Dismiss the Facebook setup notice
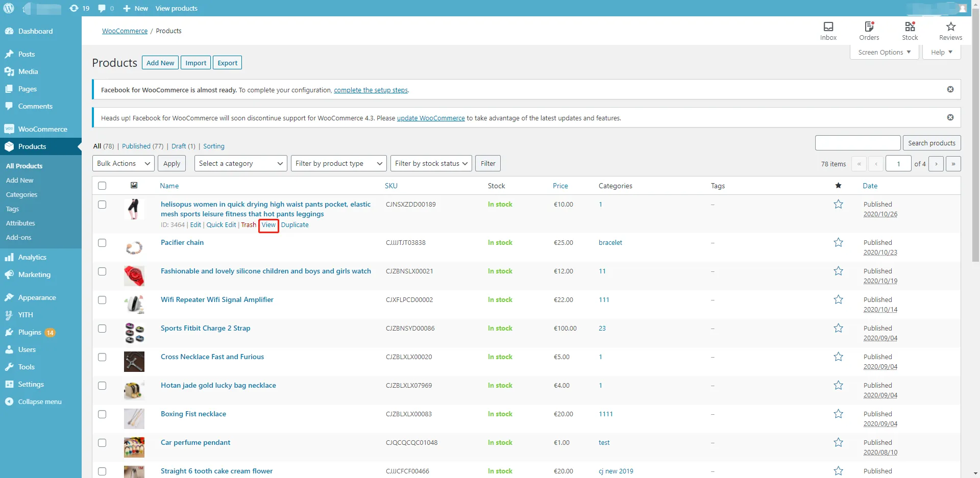This screenshot has height=478, width=980. 950,90
